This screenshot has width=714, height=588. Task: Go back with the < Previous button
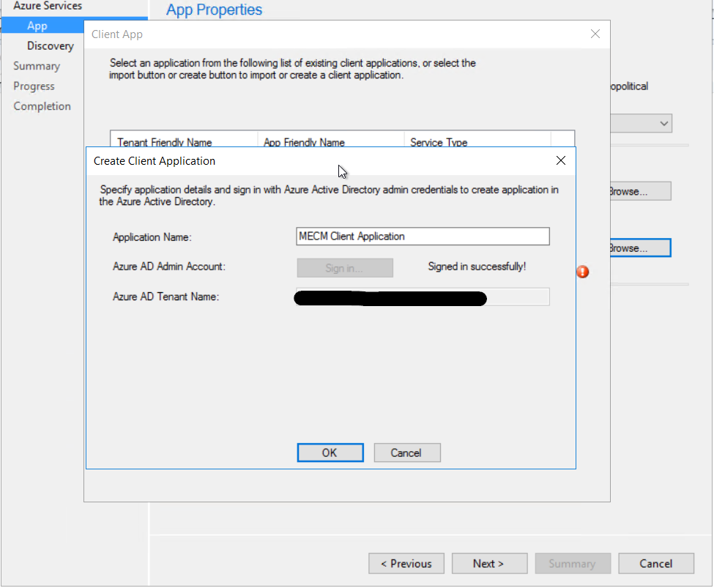[x=406, y=563]
